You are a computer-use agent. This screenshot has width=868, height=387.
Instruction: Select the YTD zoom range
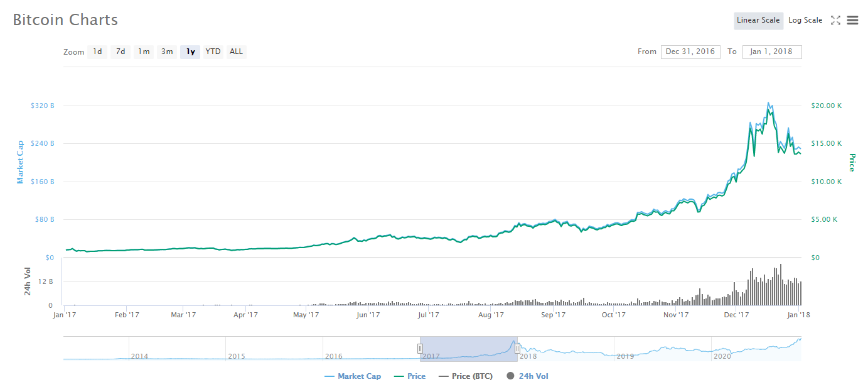pyautogui.click(x=213, y=52)
